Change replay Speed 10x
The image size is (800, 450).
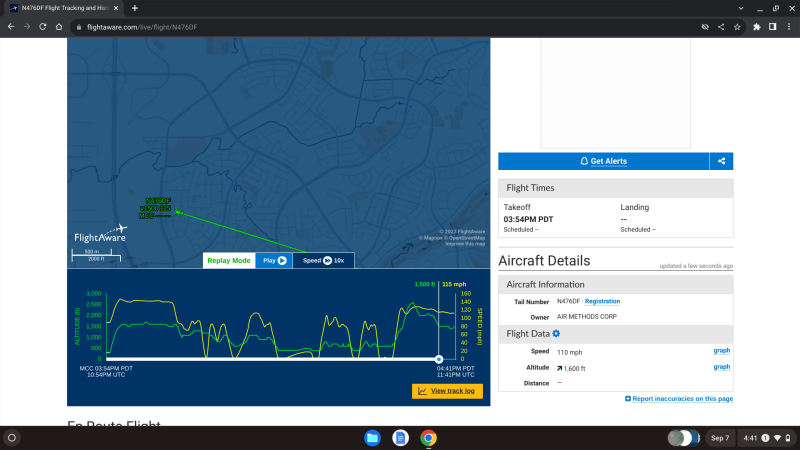click(323, 261)
